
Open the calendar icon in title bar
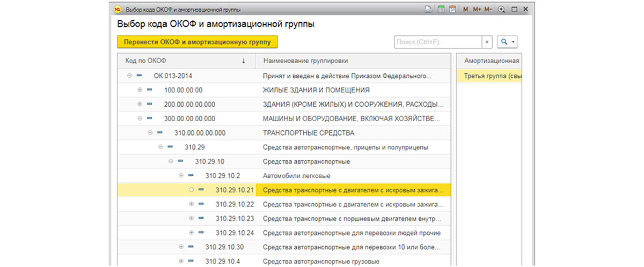tap(452, 9)
